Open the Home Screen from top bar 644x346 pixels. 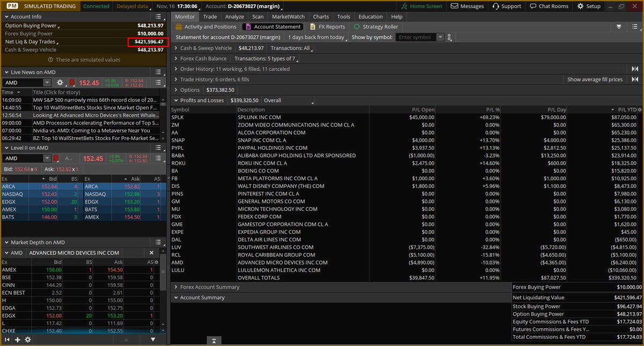coord(422,6)
